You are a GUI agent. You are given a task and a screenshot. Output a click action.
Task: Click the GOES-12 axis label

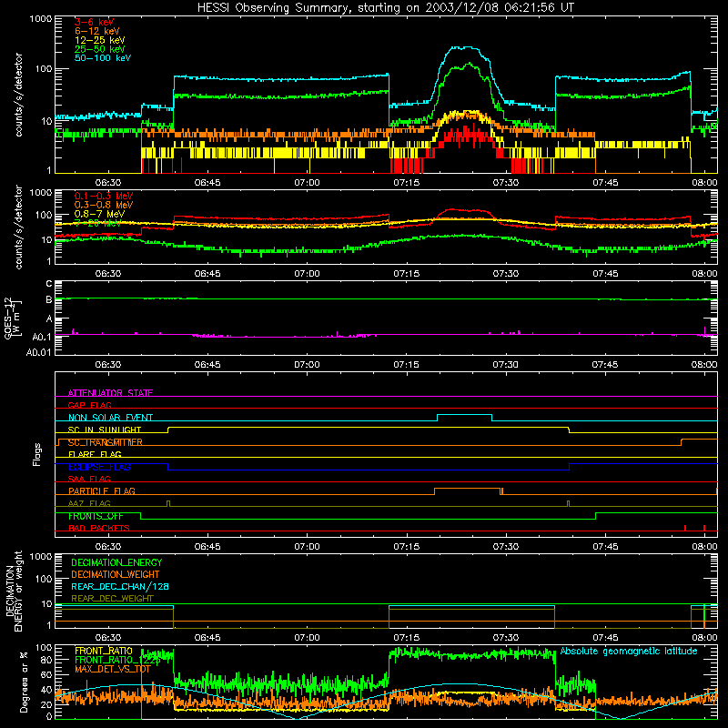point(13,318)
